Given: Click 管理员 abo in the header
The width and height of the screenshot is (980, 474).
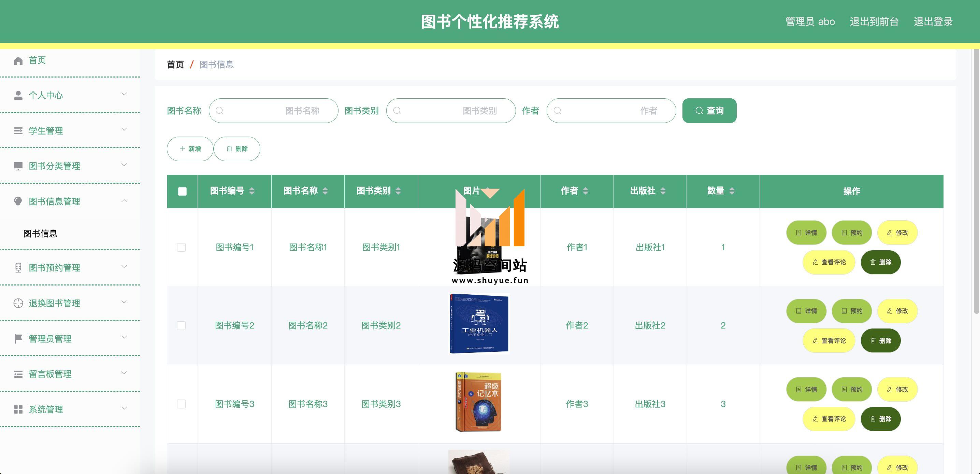Looking at the screenshot, I should tap(810, 22).
